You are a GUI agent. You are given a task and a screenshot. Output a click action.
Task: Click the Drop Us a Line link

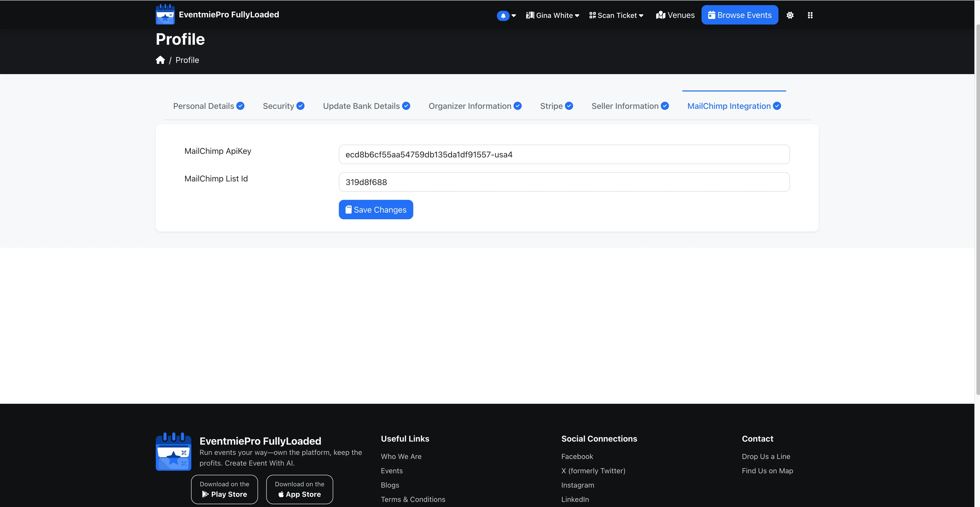[766, 456]
